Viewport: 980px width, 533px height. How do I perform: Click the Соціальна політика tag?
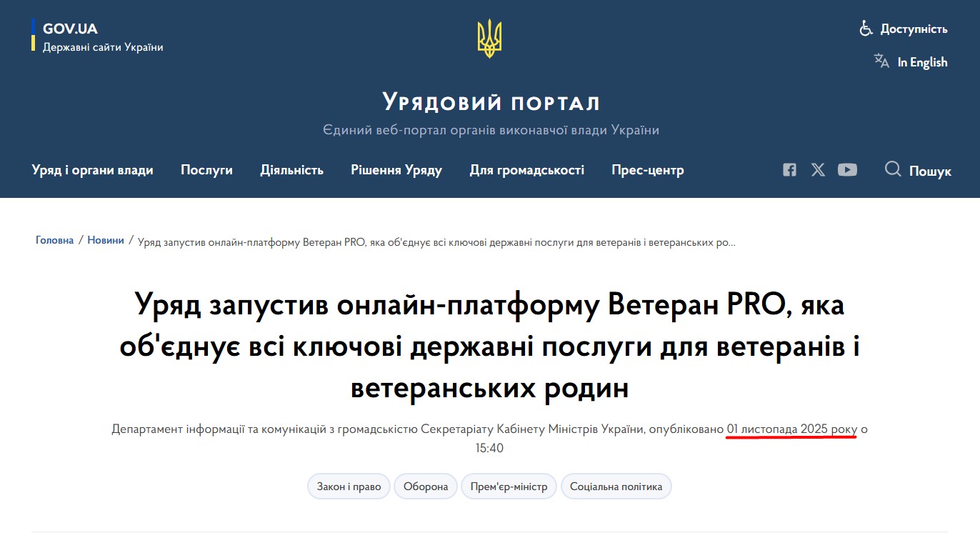(616, 486)
